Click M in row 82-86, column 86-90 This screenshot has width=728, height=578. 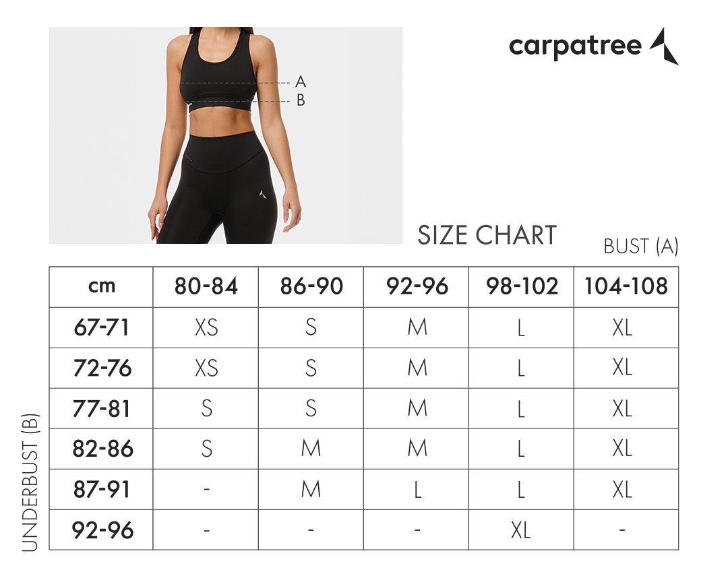(311, 449)
